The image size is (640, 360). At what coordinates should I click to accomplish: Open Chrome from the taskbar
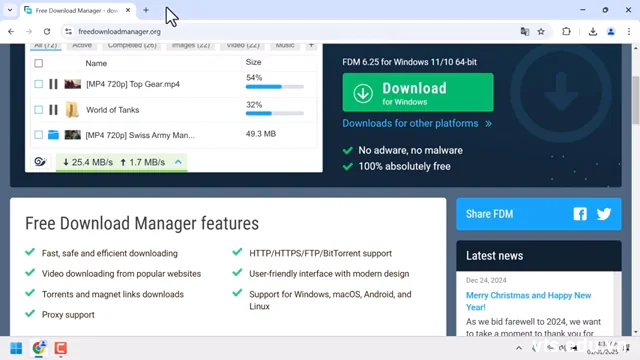coord(39,348)
